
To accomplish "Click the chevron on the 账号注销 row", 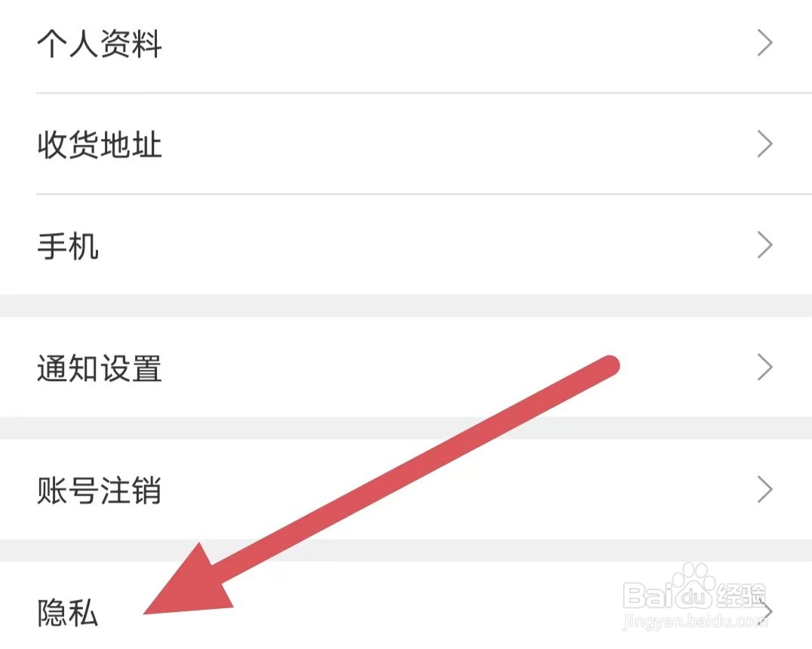I will (x=765, y=489).
